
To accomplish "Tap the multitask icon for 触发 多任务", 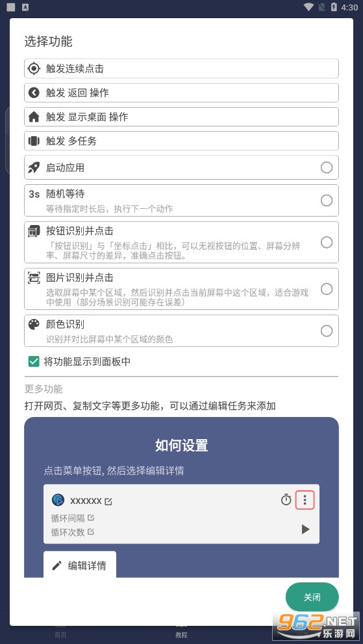I will [34, 141].
